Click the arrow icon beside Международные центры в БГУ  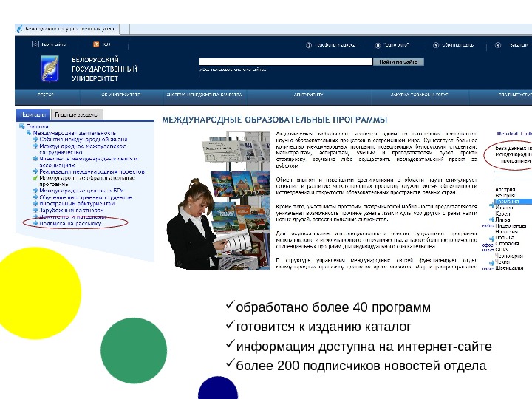(35, 191)
